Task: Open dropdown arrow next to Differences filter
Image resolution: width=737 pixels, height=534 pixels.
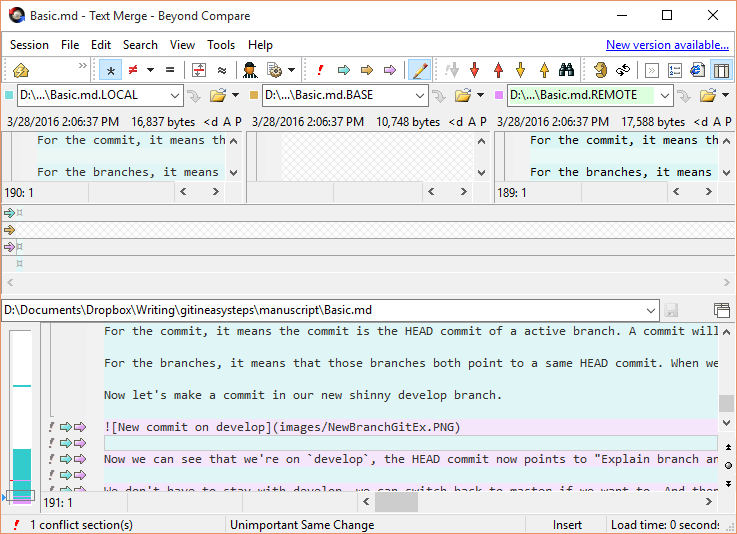Action: [150, 71]
